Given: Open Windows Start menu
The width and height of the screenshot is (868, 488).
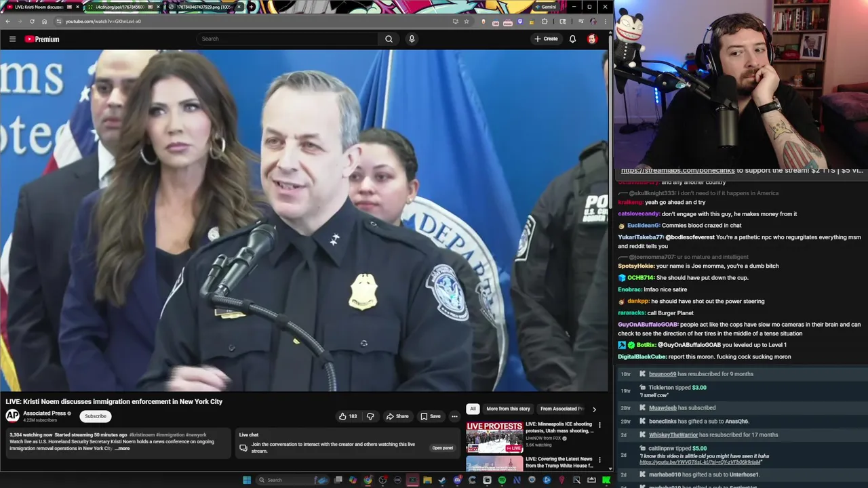Looking at the screenshot, I should tap(247, 480).
